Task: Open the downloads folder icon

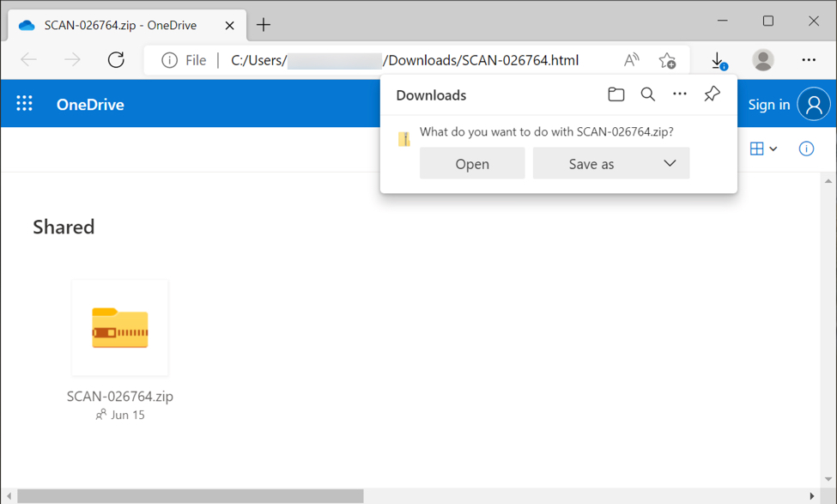Action: point(616,94)
